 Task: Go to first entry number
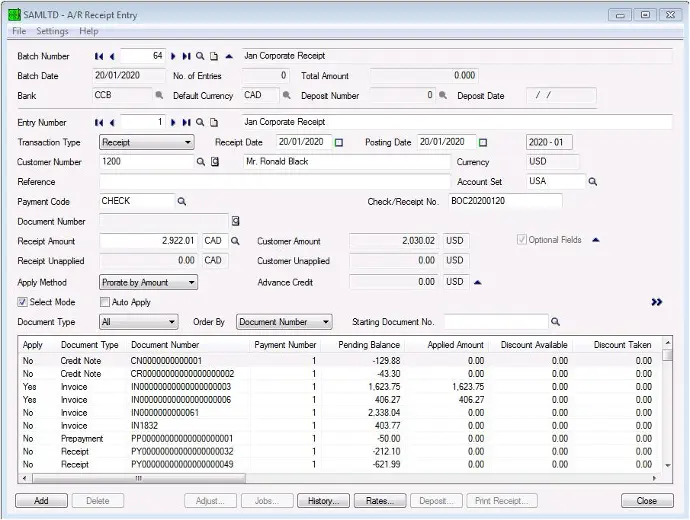click(x=99, y=123)
